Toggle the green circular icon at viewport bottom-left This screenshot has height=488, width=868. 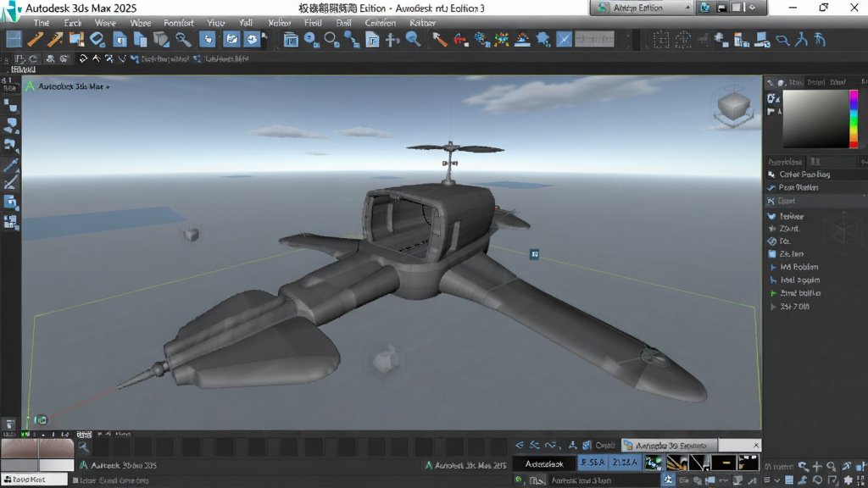[x=41, y=420]
